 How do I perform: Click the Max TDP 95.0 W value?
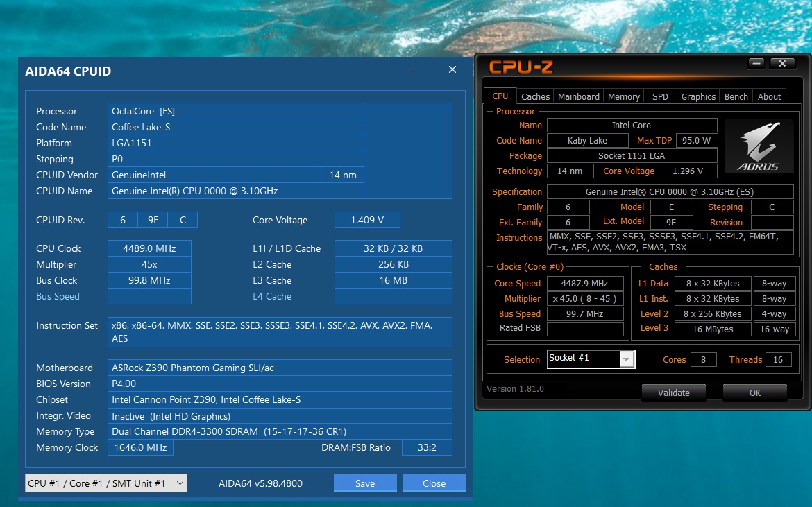coord(696,140)
